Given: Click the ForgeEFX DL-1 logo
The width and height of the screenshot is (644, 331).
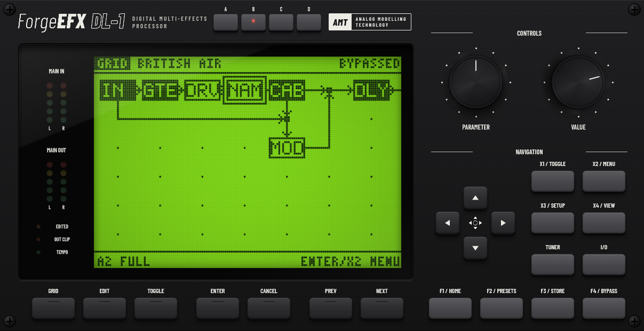Looking at the screenshot, I should pyautogui.click(x=70, y=22).
